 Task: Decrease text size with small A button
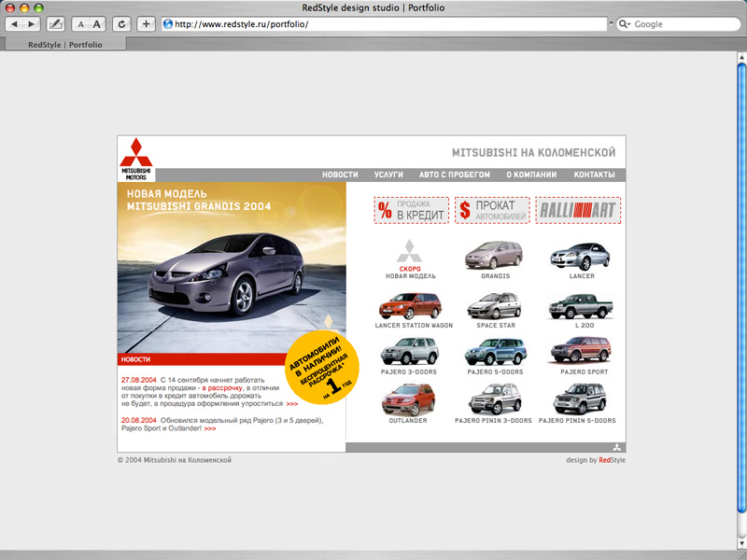[x=80, y=24]
